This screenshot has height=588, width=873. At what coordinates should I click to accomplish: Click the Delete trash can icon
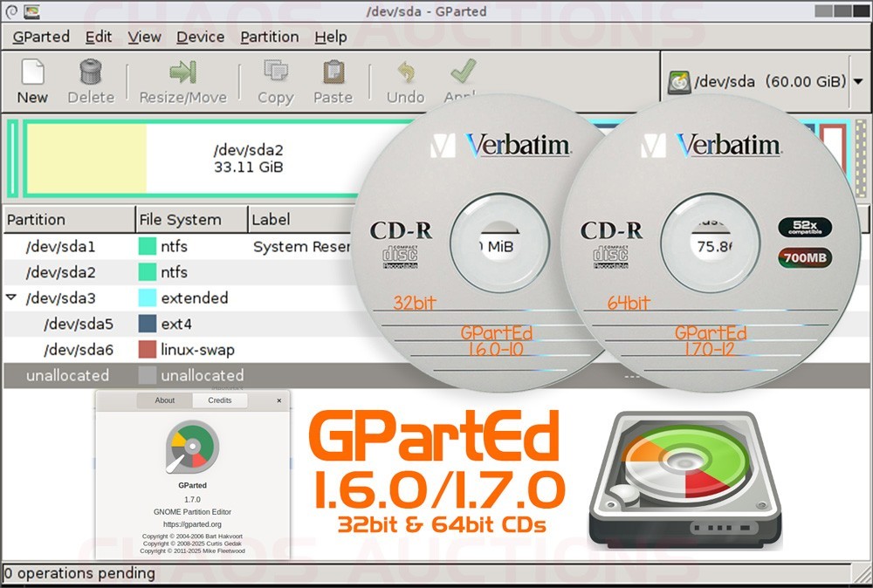pos(91,72)
